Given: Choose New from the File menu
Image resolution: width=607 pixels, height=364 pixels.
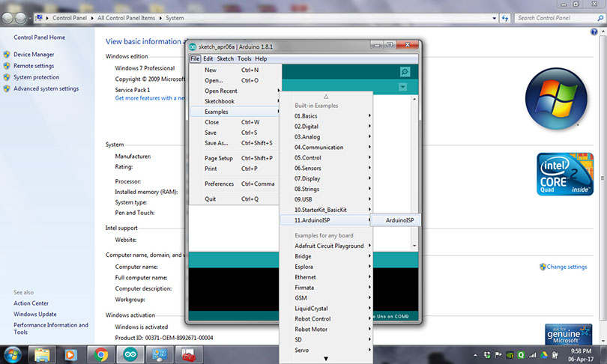Looking at the screenshot, I should [x=235, y=70].
